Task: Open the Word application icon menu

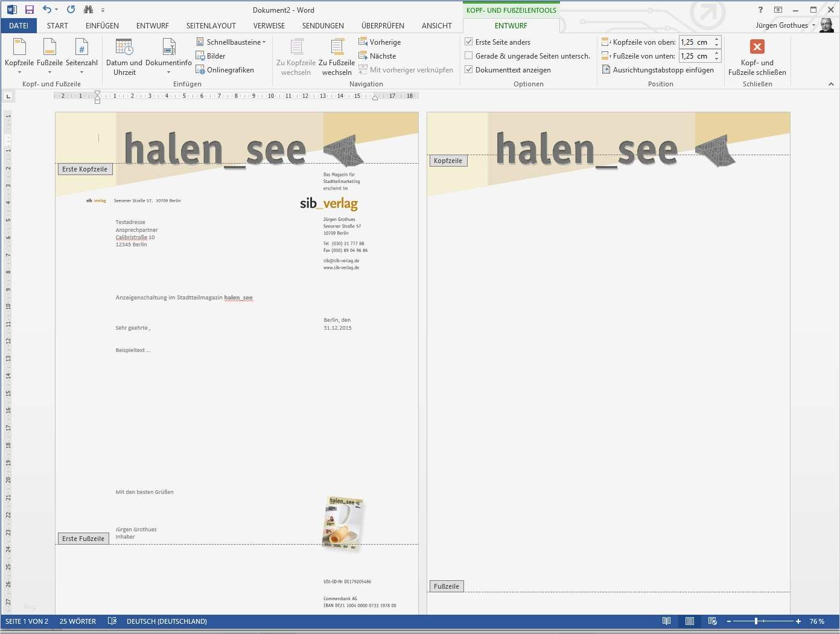Action: (x=11, y=10)
